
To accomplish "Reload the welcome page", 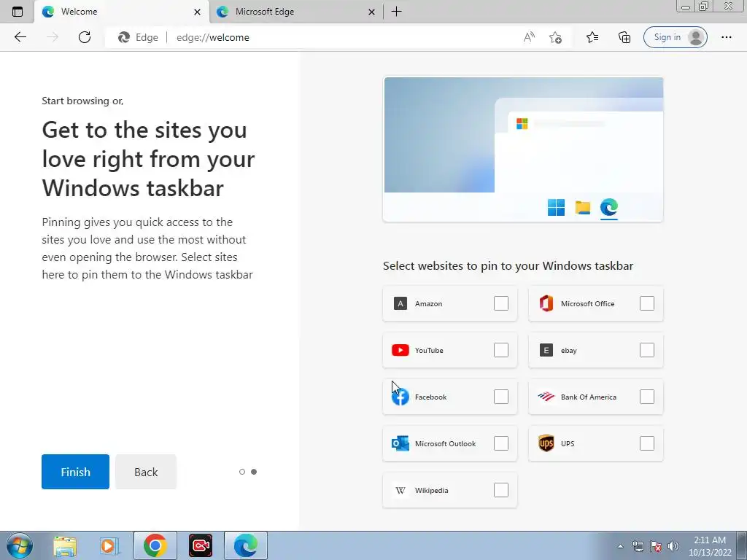I will (85, 37).
